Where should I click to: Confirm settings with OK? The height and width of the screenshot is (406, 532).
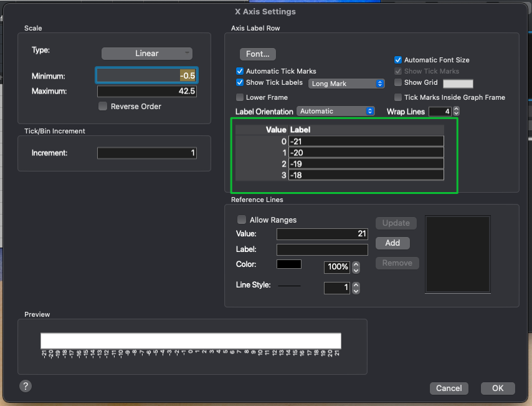coord(497,388)
